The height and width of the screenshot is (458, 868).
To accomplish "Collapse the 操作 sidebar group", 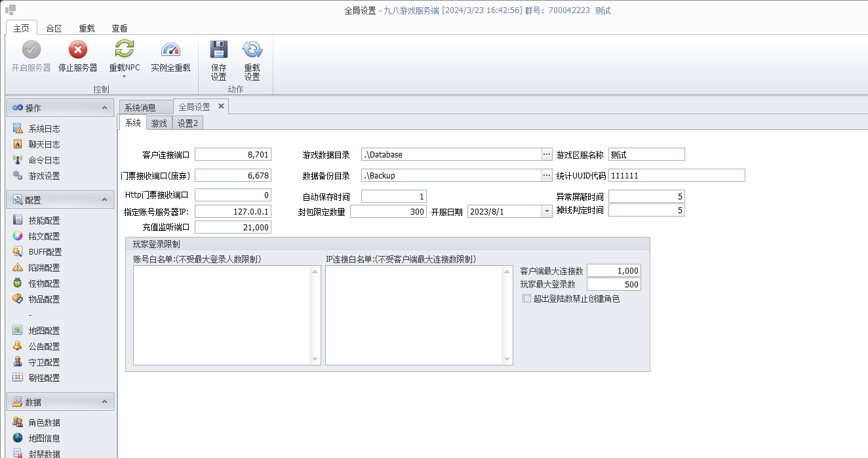I will pos(104,108).
